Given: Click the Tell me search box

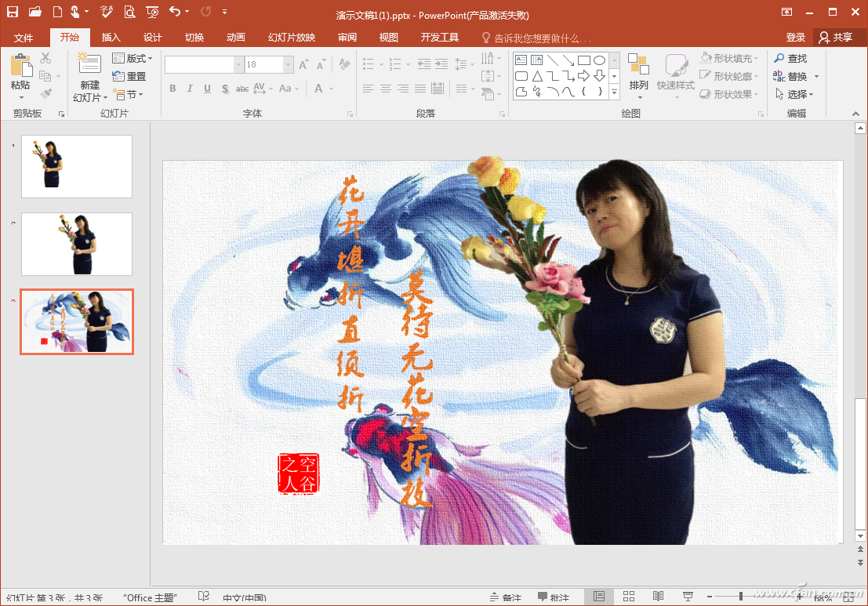Looking at the screenshot, I should click(536, 38).
